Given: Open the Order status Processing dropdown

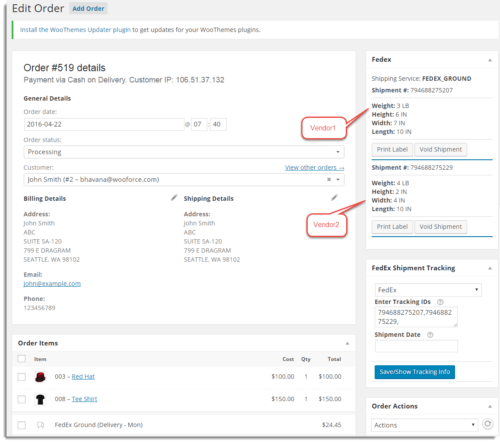Looking at the screenshot, I should (x=184, y=152).
